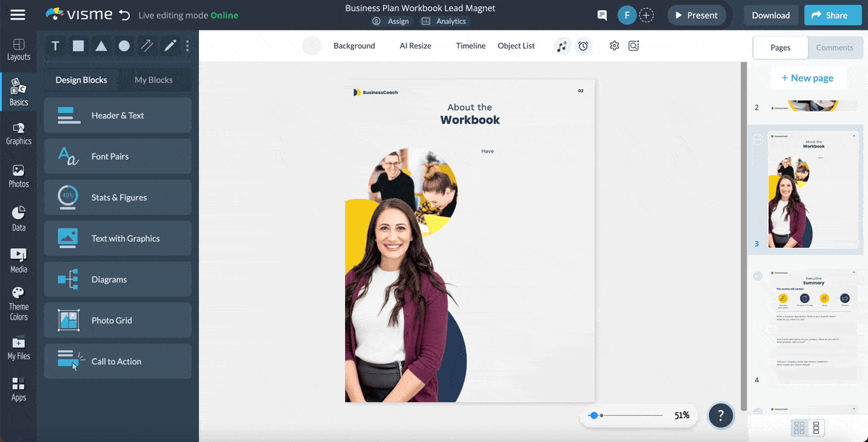This screenshot has width=868, height=442.
Task: Select the circle shape tool
Action: click(x=124, y=46)
